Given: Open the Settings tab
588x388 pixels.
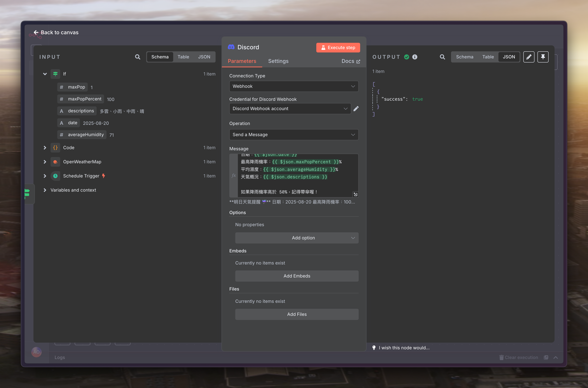Looking at the screenshot, I should click(278, 61).
